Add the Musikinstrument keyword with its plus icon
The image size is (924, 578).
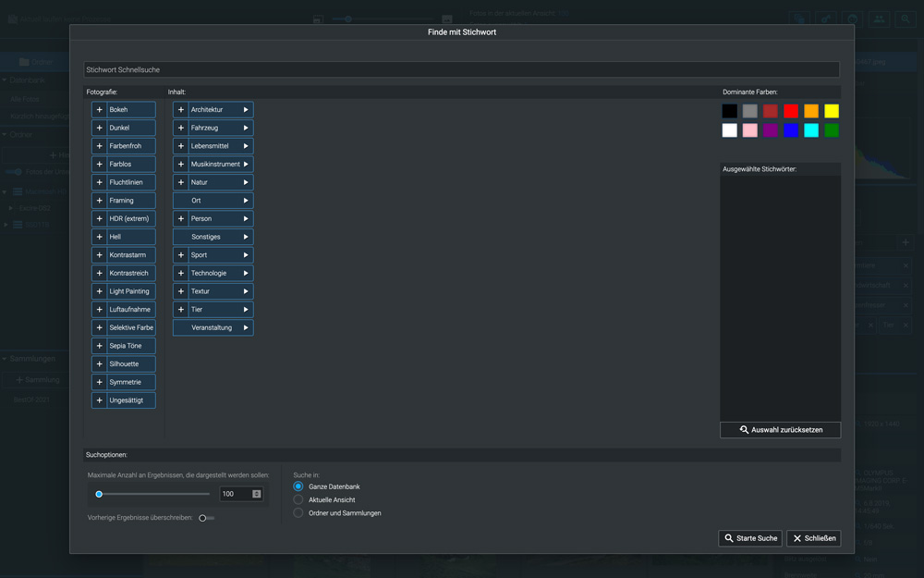pyautogui.click(x=181, y=164)
